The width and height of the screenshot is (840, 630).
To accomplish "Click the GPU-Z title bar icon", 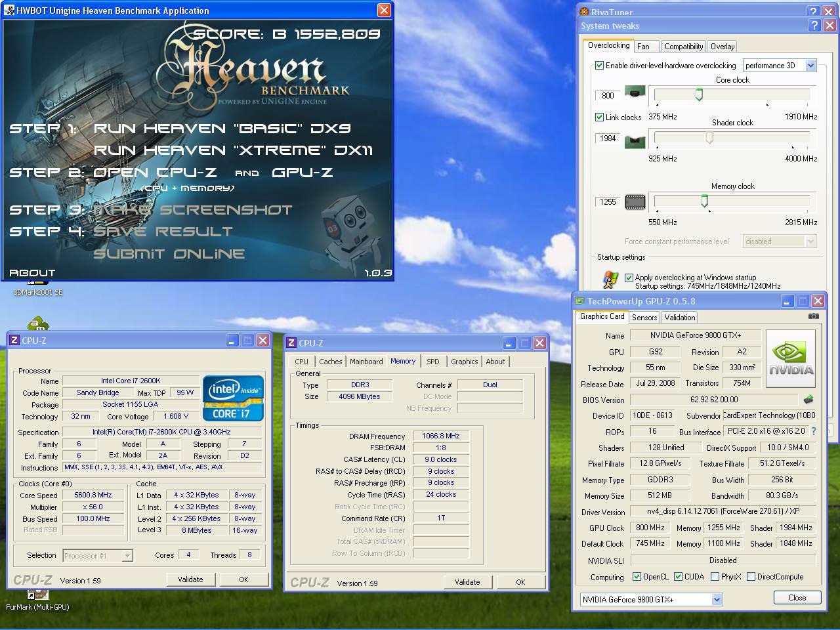I will 580,301.
